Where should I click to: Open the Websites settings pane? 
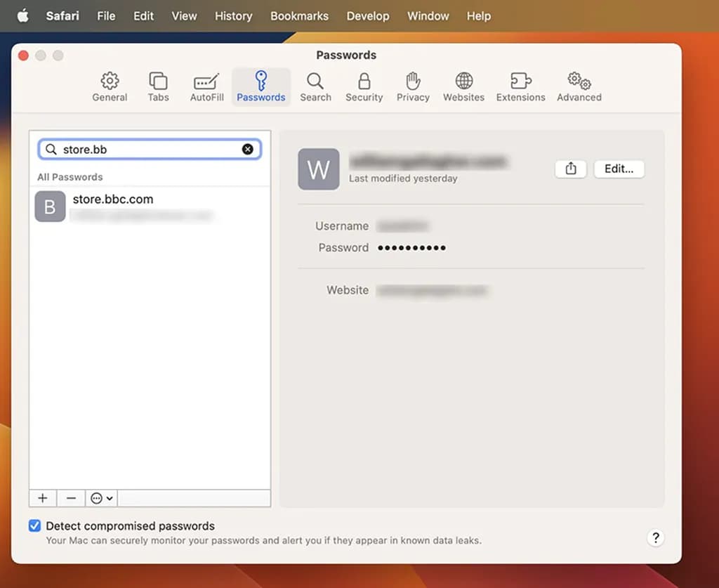point(463,87)
